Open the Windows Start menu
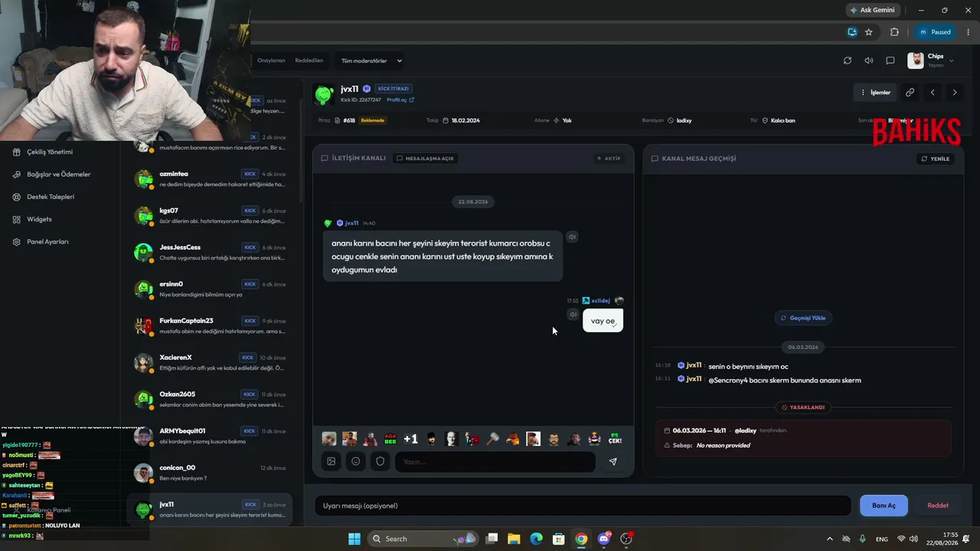 [354, 539]
